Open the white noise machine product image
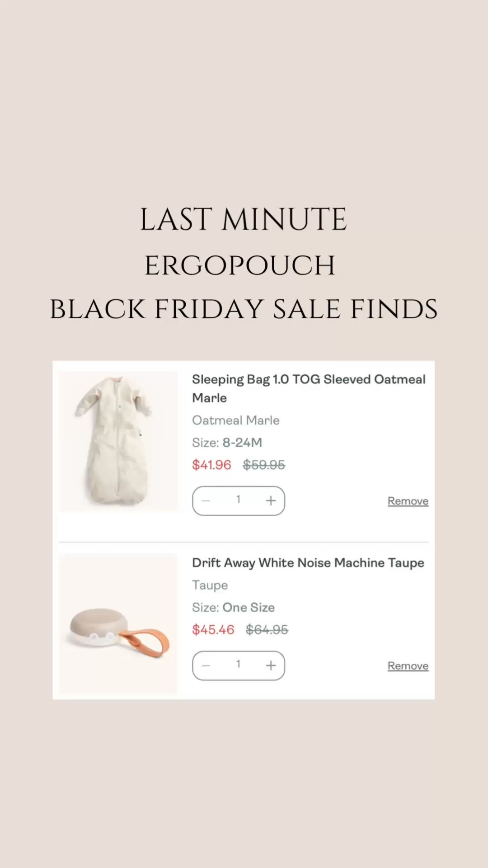Screen dimensions: 488x868 (118, 624)
